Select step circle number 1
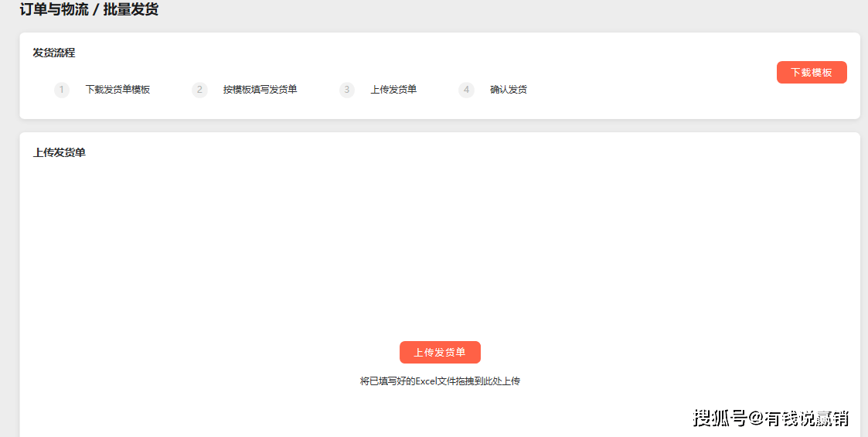 click(x=61, y=90)
